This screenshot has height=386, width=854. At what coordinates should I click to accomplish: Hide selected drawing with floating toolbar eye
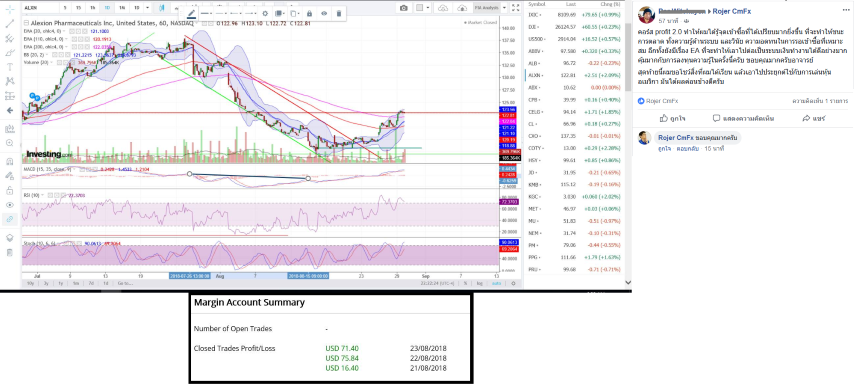(x=324, y=13)
